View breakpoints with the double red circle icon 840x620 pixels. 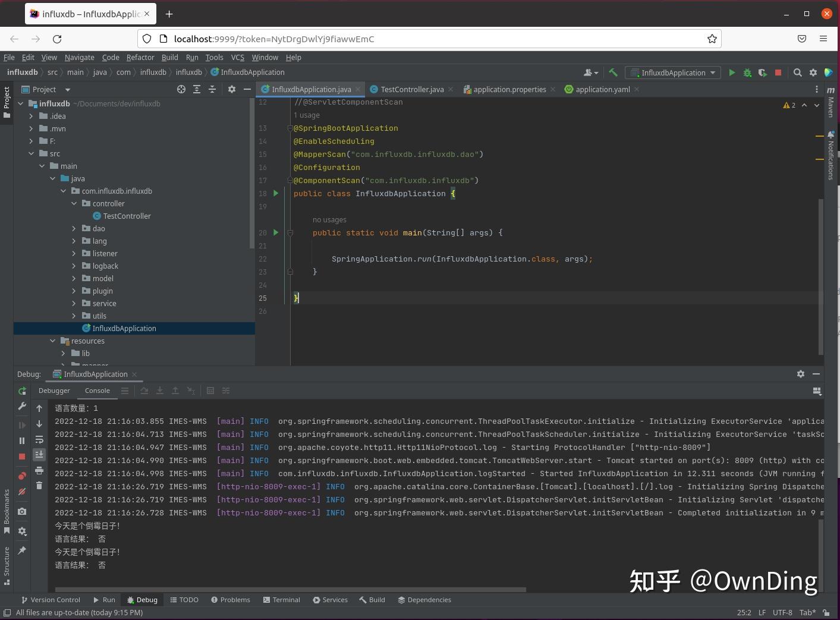tap(22, 476)
